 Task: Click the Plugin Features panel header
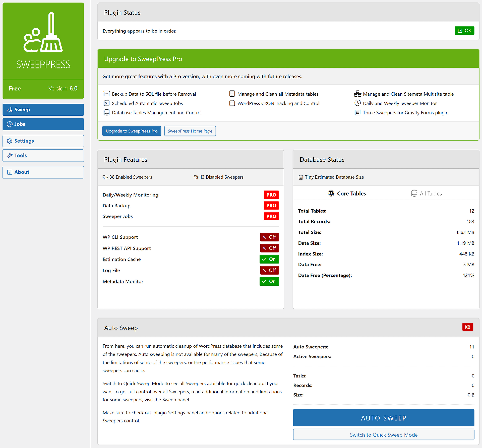pos(191,159)
